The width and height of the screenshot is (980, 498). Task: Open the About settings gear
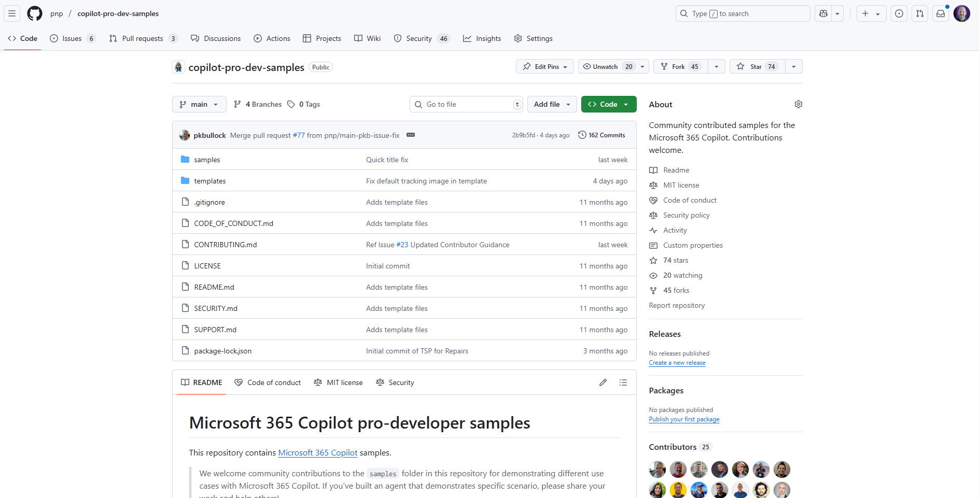[799, 104]
